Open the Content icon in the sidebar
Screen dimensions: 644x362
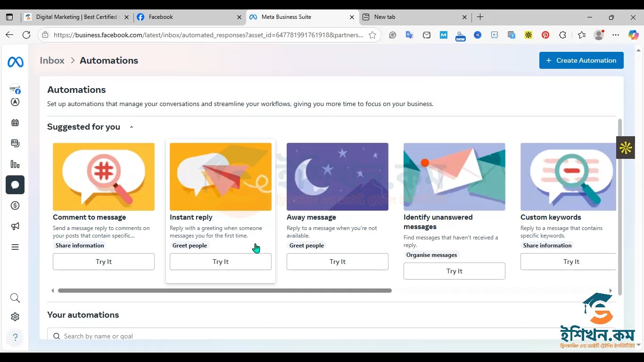15,143
